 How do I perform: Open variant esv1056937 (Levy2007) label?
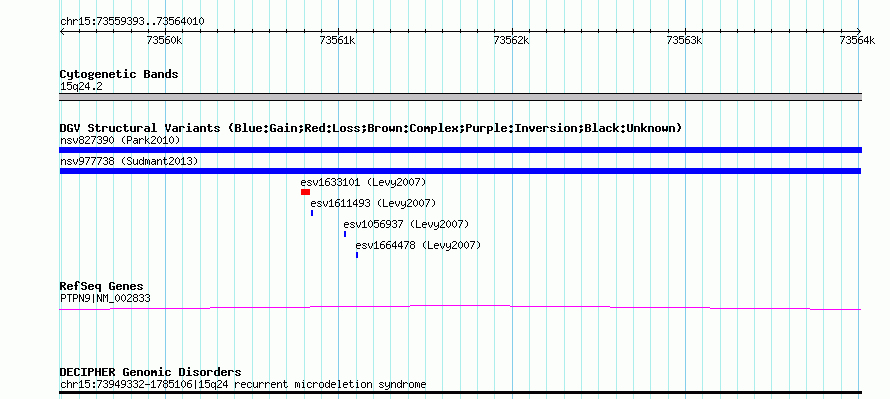point(406,224)
